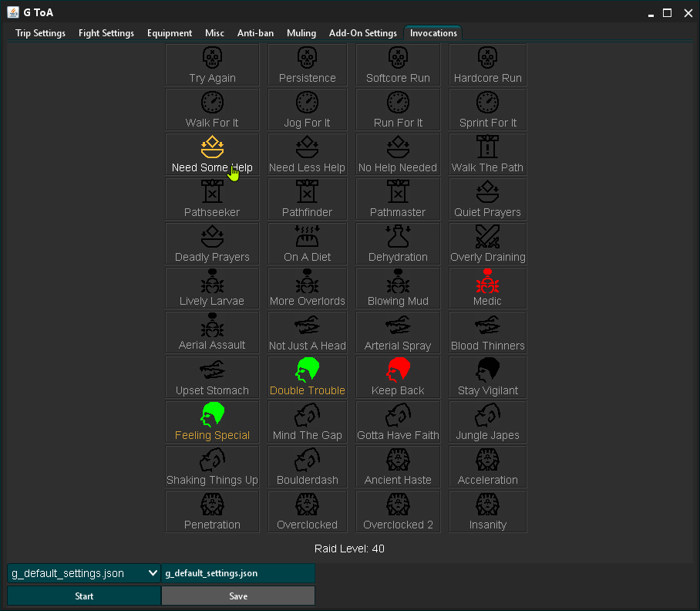Image resolution: width=700 pixels, height=611 pixels.
Task: Disable the Need Some Help invocation
Action: 212,154
